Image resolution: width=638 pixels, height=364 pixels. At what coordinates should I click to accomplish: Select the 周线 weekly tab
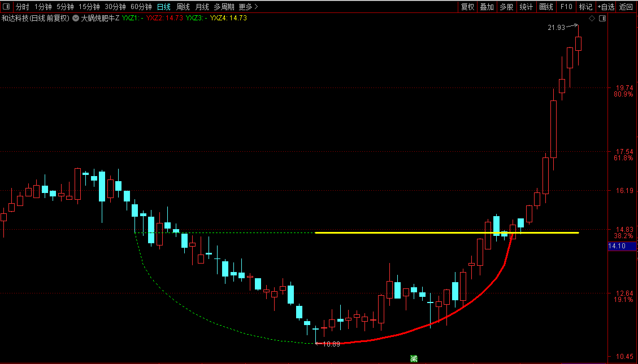pyautogui.click(x=183, y=7)
